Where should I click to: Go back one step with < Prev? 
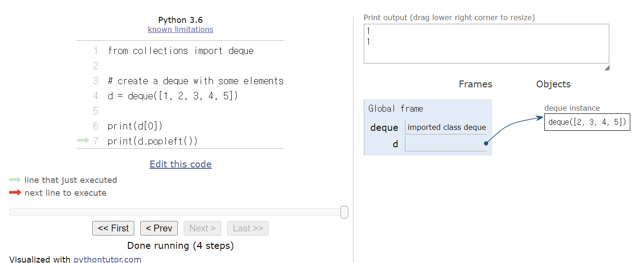click(159, 228)
